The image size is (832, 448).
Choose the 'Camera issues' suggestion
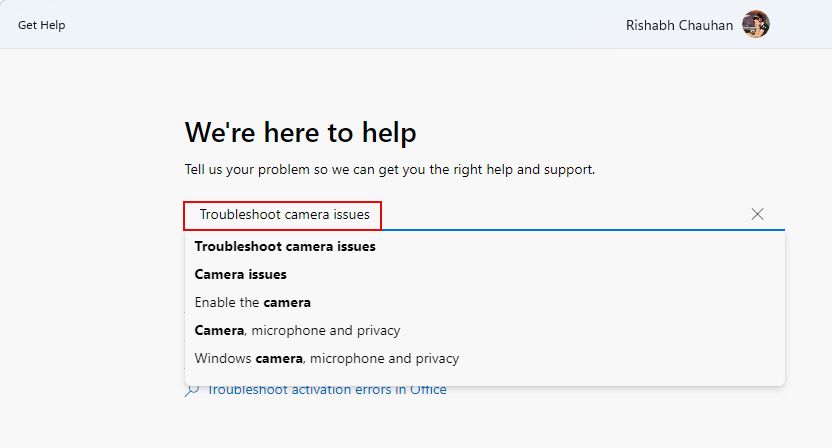tap(240, 274)
